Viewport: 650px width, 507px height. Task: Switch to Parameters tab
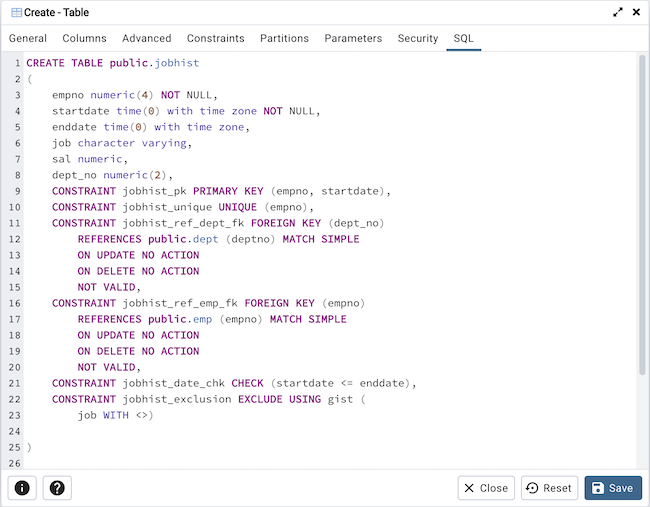coord(353,38)
